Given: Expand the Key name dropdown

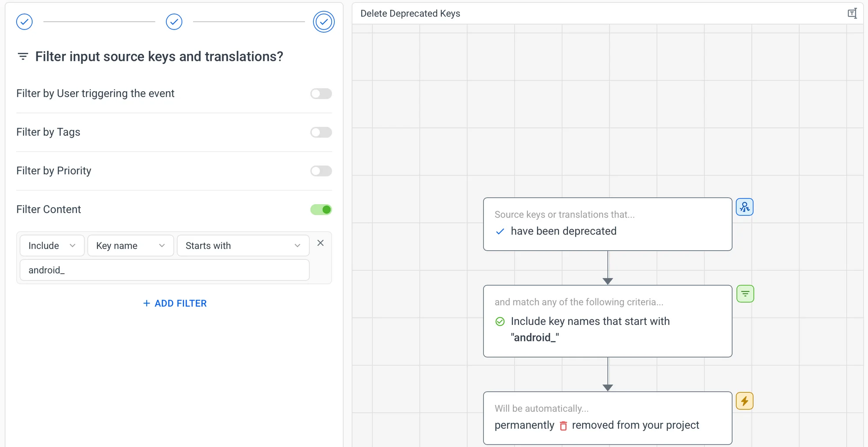Looking at the screenshot, I should 131,246.
